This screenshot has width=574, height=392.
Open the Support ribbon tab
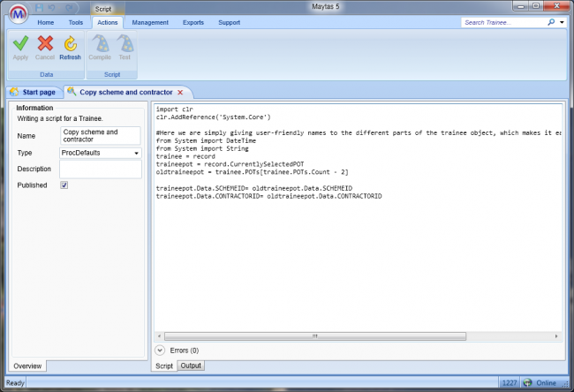click(x=230, y=22)
